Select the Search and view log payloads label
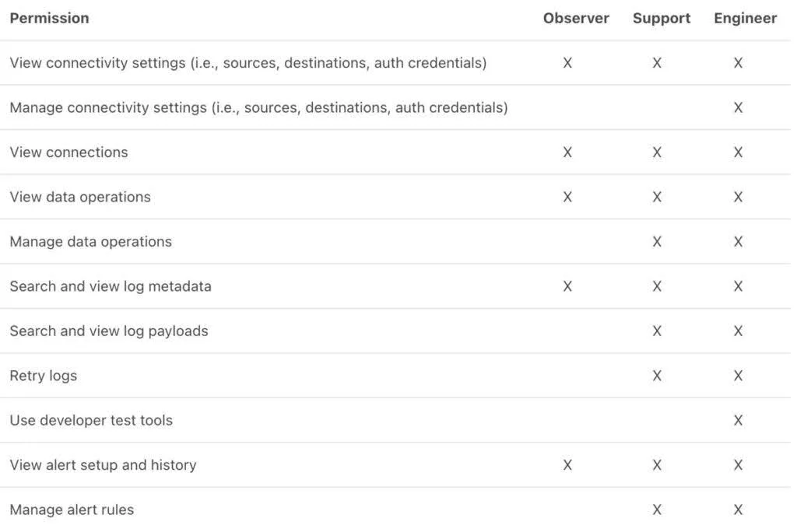The width and height of the screenshot is (797, 532). pyautogui.click(x=109, y=331)
